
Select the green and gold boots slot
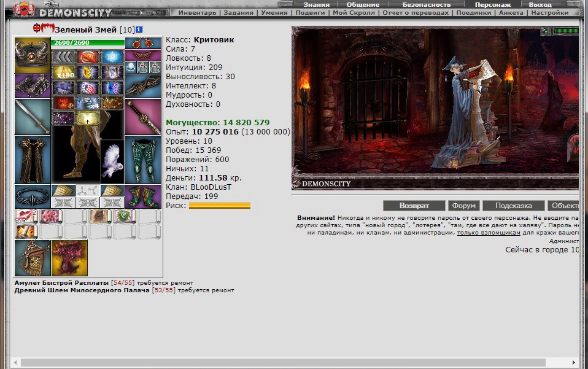pyautogui.click(x=143, y=196)
